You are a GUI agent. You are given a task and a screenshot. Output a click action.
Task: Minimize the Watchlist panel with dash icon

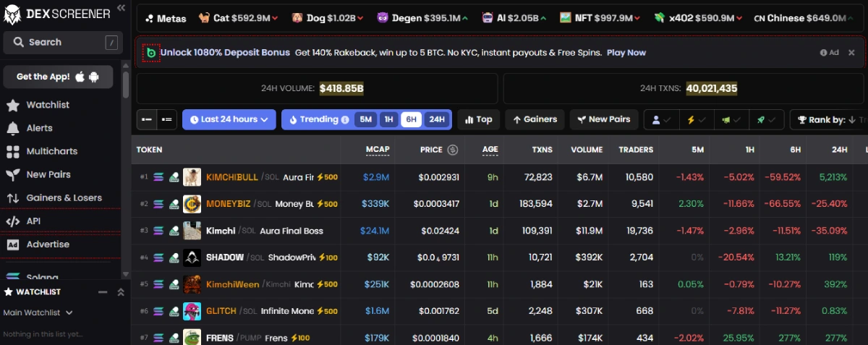tap(103, 292)
